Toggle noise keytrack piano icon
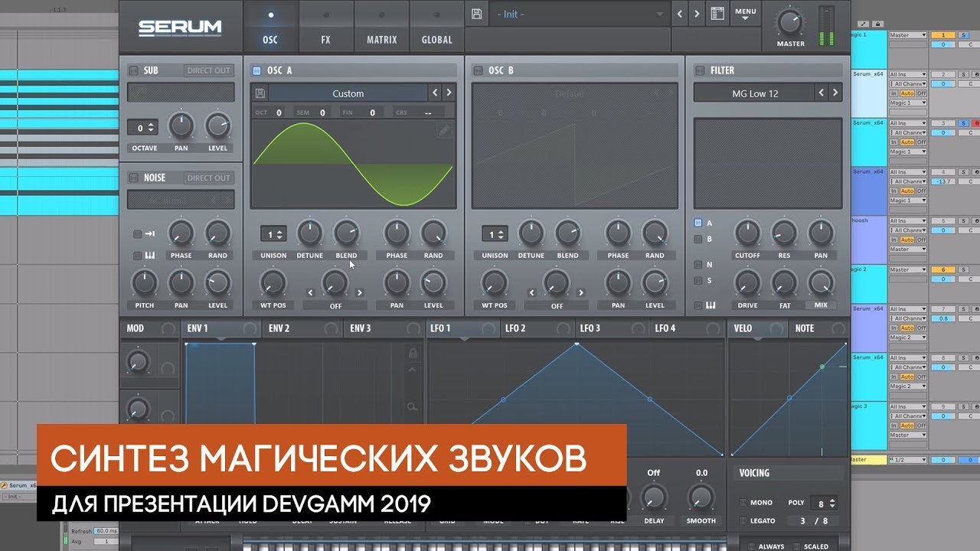This screenshot has width=980, height=551. click(x=152, y=255)
